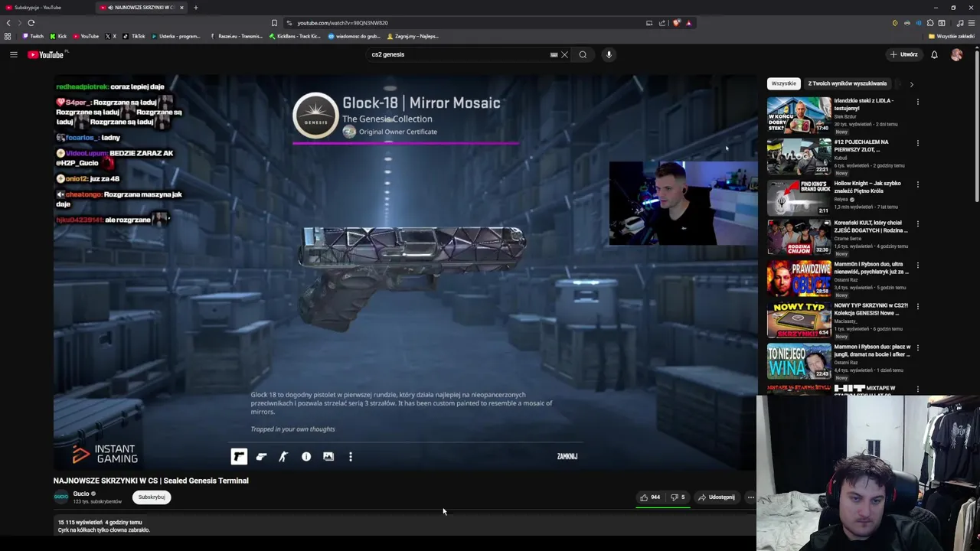Go to YouTube home via logo
980x551 pixels.
[46, 54]
